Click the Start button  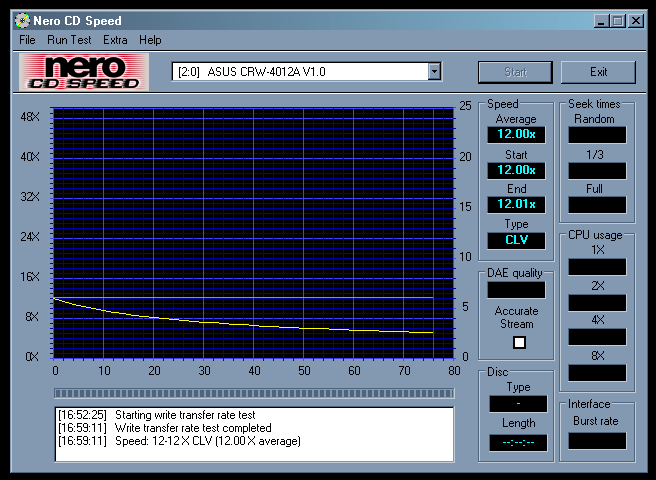tap(515, 72)
